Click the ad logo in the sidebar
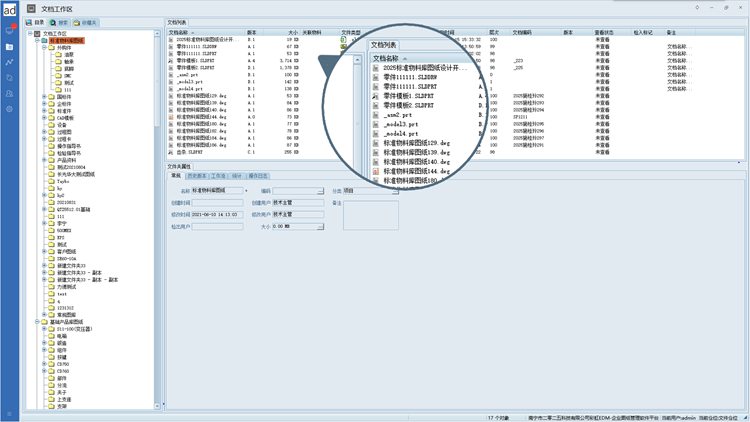The width and height of the screenshot is (750, 422). [x=9, y=9]
